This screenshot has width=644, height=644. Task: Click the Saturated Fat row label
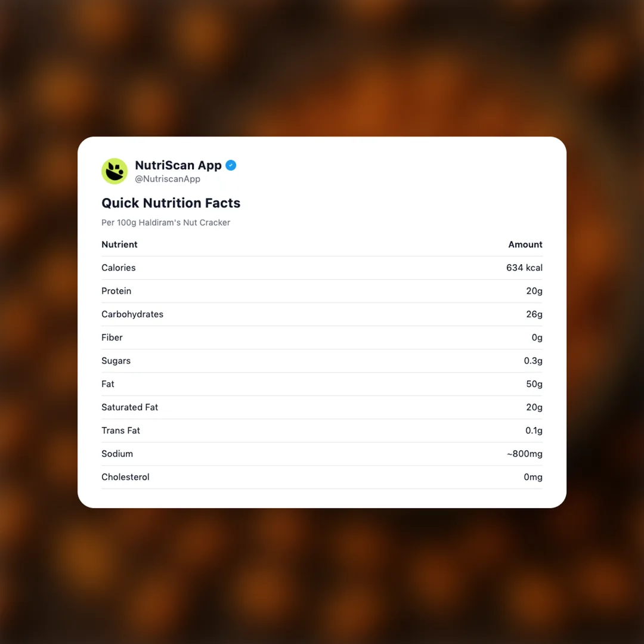point(129,407)
